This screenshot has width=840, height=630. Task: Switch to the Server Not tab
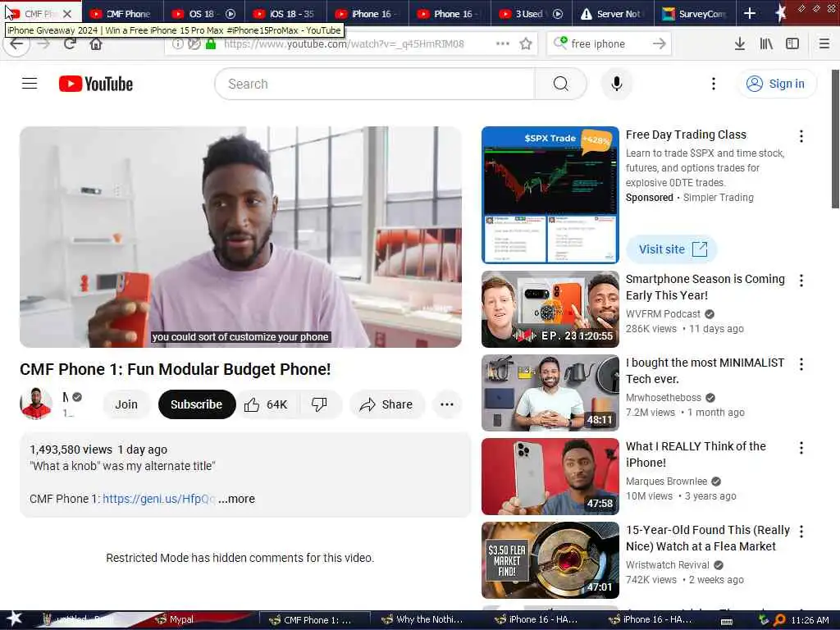(612, 14)
